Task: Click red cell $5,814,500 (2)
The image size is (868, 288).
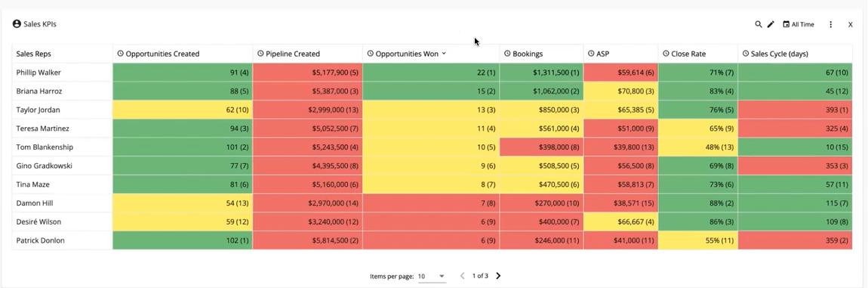Action: [308, 240]
